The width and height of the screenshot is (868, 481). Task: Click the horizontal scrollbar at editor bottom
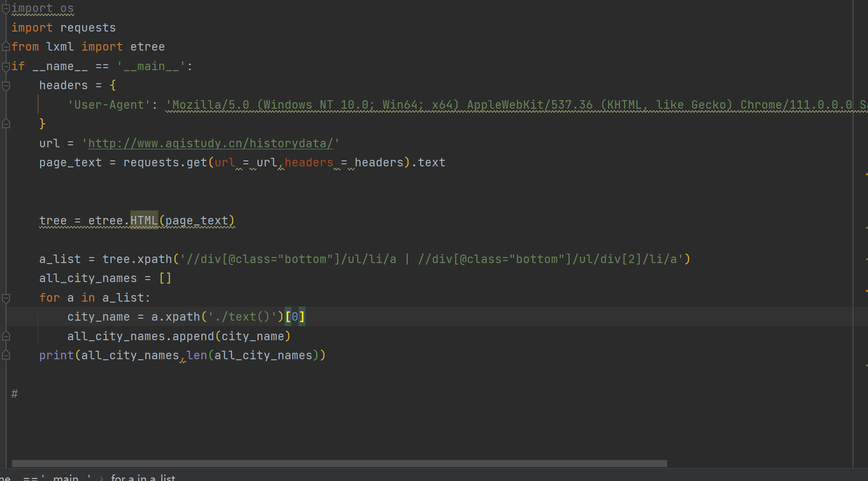tap(339, 463)
